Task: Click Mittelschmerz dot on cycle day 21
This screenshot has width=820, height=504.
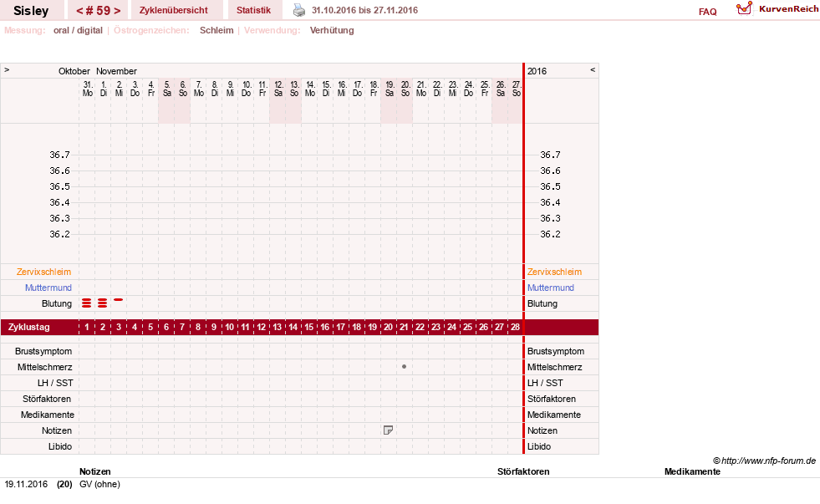Action: click(404, 366)
